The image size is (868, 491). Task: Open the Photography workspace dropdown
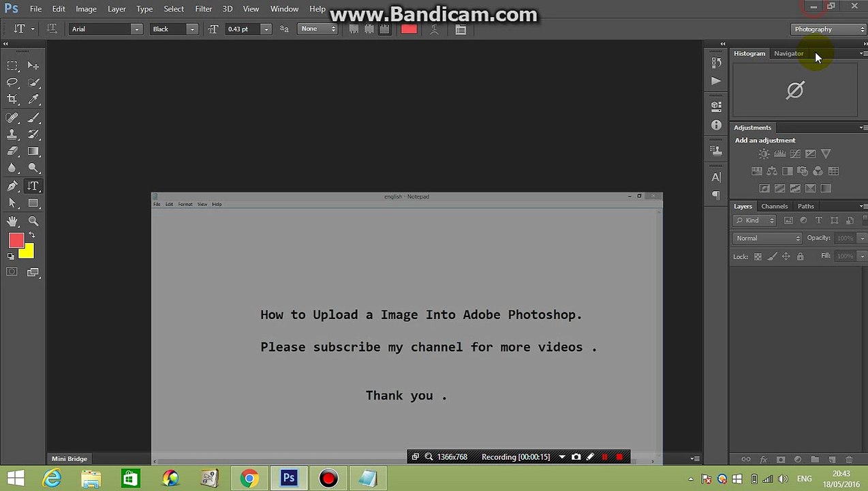click(828, 29)
